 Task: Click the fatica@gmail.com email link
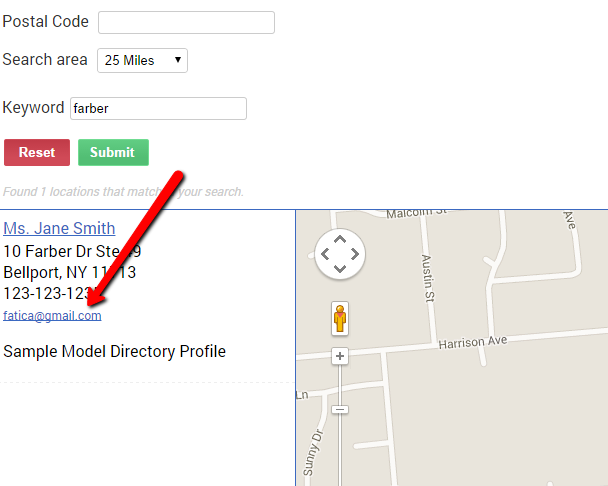point(52,316)
